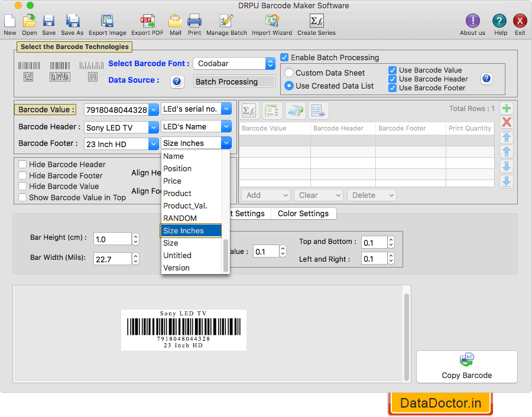Viewport: 532px width, 417px height.
Task: Click the Batch Processing data source button
Action: 234,82
